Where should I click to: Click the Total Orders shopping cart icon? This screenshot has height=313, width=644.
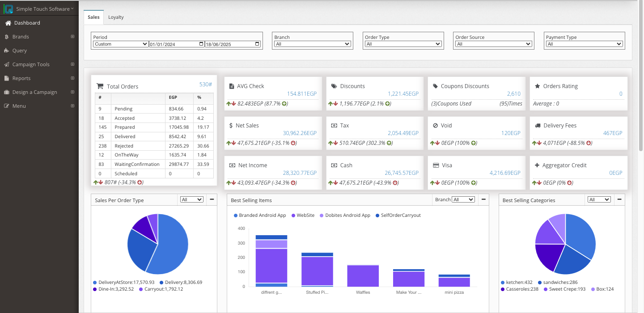pos(100,86)
